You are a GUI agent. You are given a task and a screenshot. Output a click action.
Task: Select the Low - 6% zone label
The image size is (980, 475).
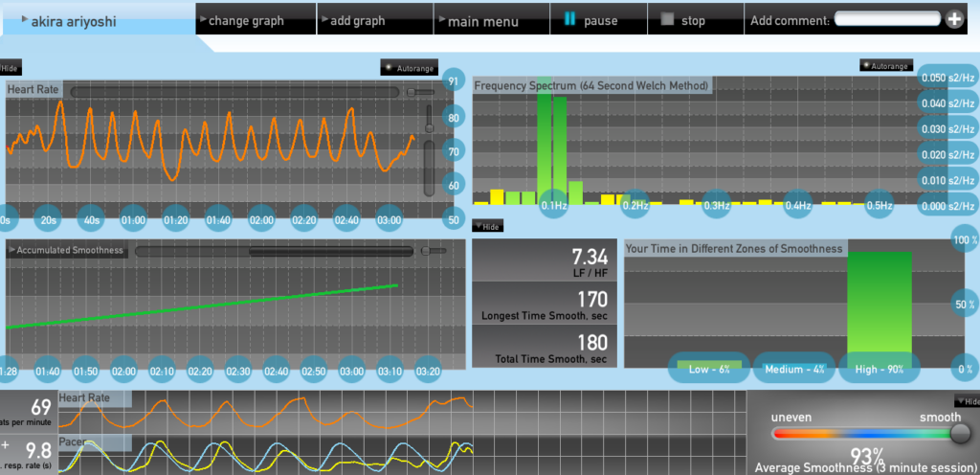(709, 367)
